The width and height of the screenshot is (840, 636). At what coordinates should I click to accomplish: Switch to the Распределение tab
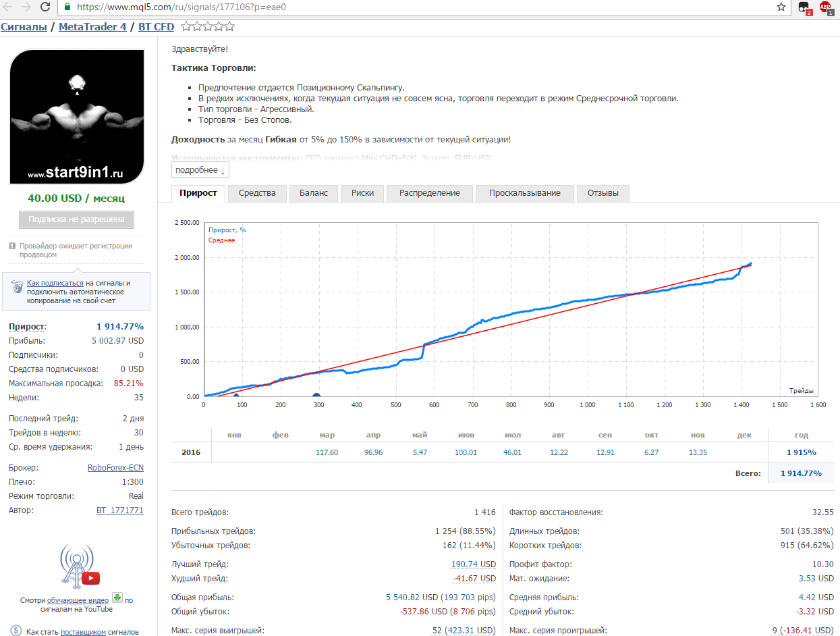click(x=430, y=193)
